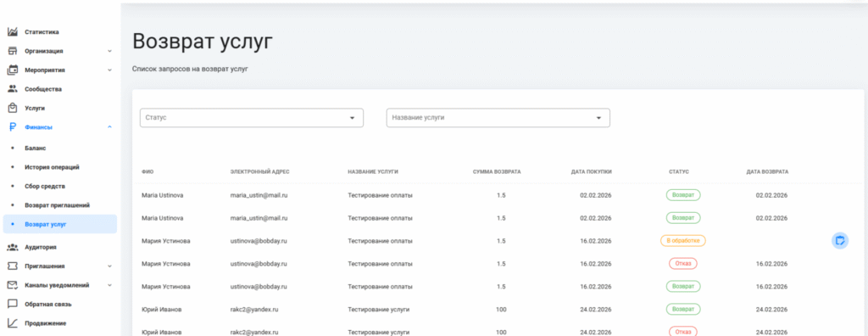Click the Статус column header in table
Image resolution: width=868 pixels, height=336 pixels.
click(679, 172)
